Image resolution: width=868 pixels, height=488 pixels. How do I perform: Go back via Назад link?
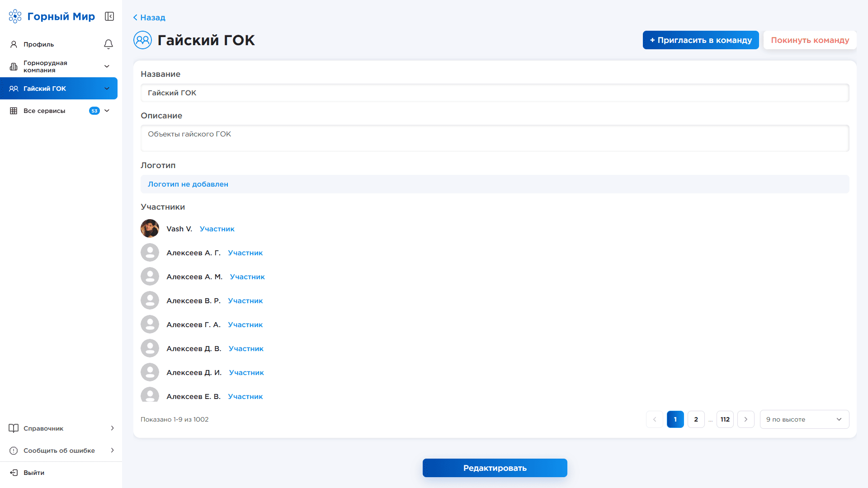tap(149, 18)
